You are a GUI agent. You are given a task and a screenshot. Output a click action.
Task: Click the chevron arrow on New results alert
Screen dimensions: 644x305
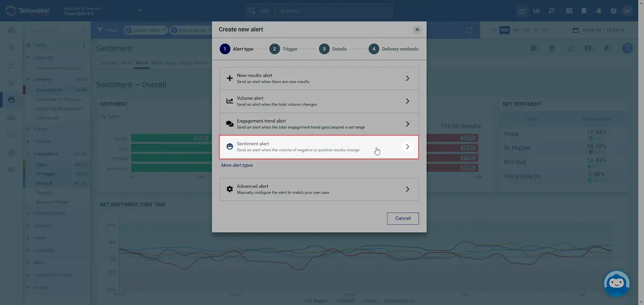click(407, 78)
